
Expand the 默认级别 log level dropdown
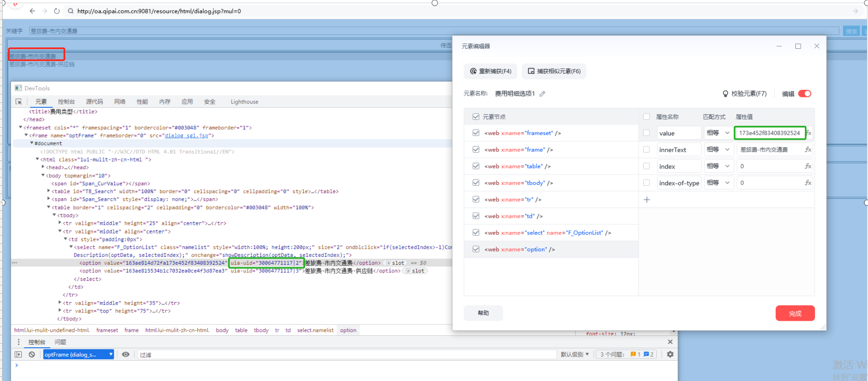pos(575,355)
